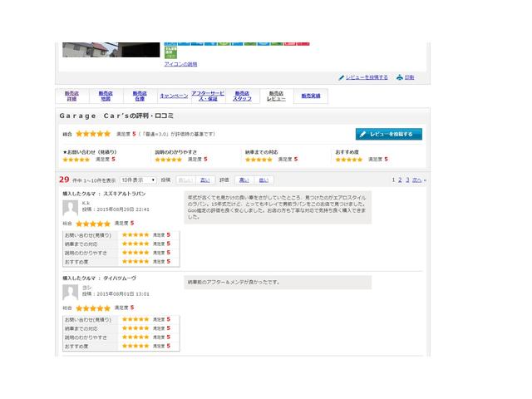The width and height of the screenshot is (532, 399).
Task: Open the 販売店スタッフ tab
Action: coord(242,96)
